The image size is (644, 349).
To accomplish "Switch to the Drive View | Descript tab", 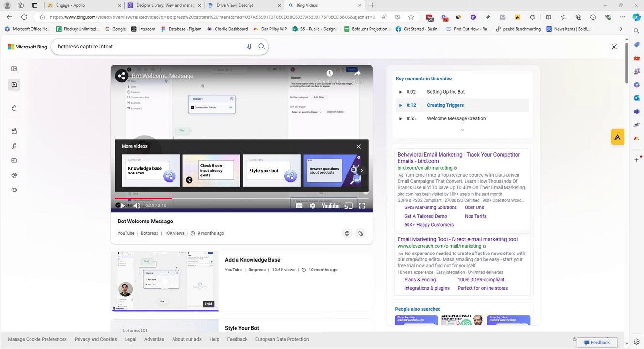I will (x=243, y=5).
